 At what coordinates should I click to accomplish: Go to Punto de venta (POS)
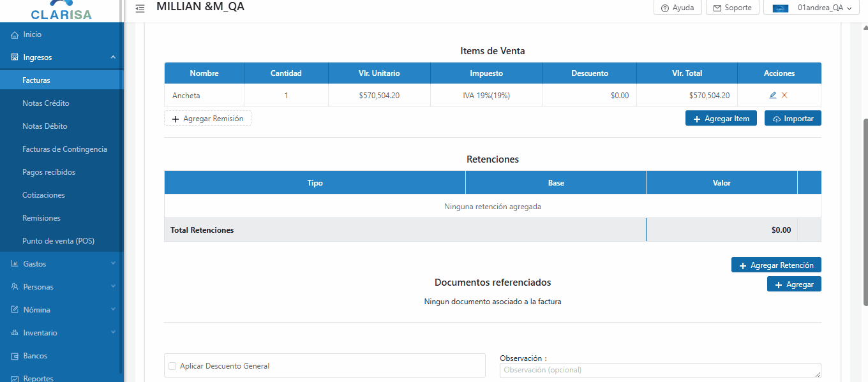tap(58, 241)
